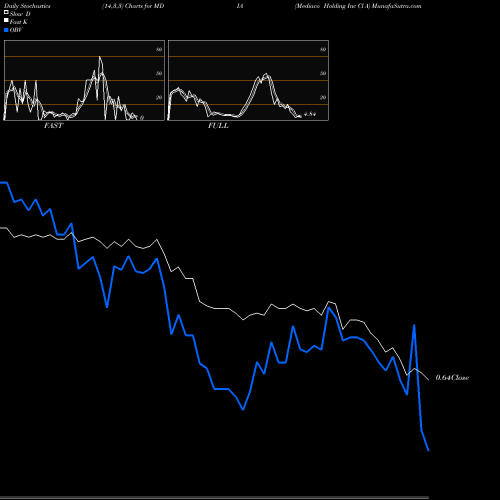Click the 'FULL' chart caption
The height and width of the screenshot is (500, 500).
(x=218, y=126)
